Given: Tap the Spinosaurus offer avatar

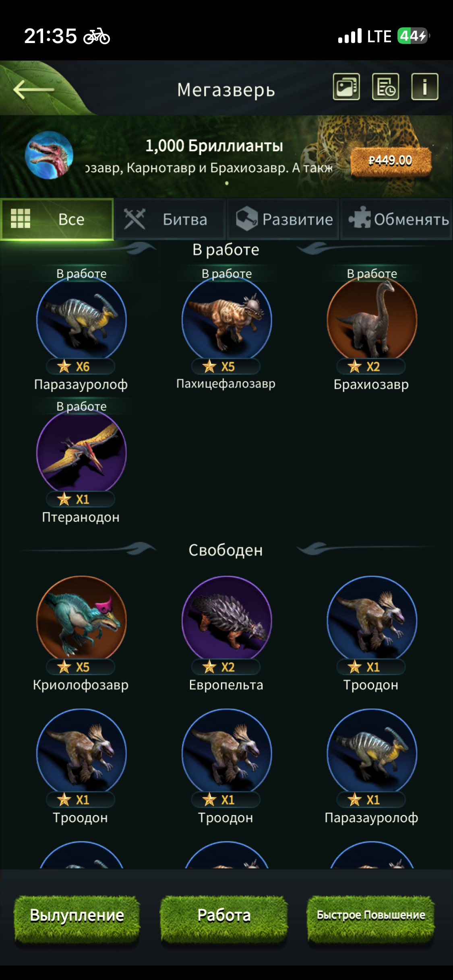Looking at the screenshot, I should (49, 155).
